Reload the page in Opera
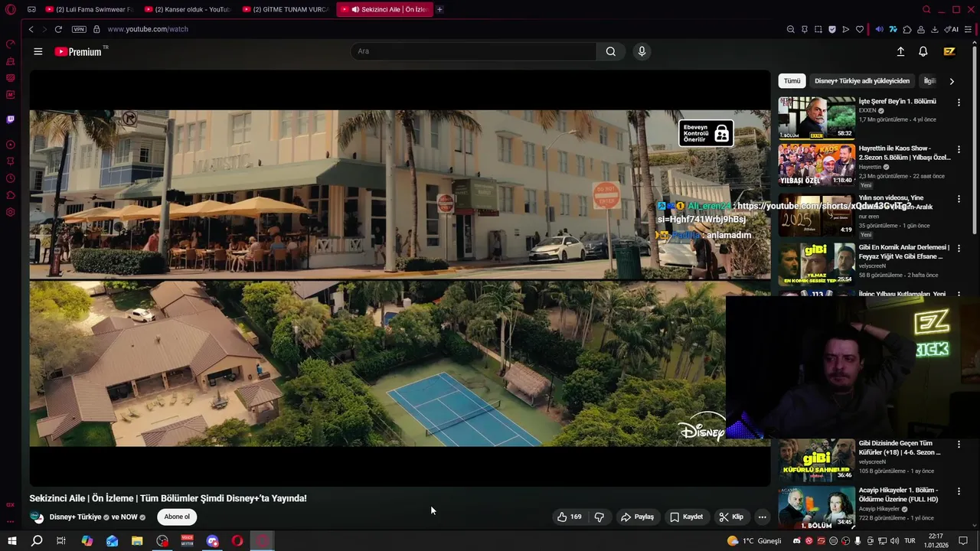This screenshot has width=980, height=551. pos(58,29)
